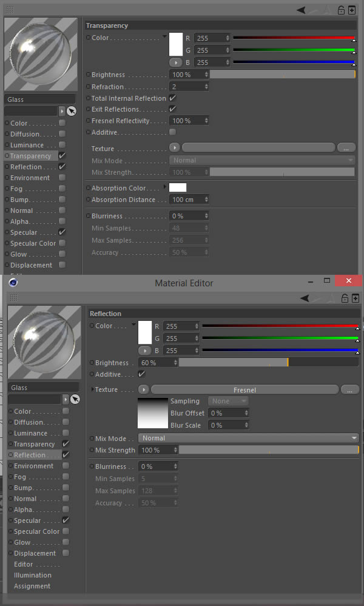Disable Specular channel checkbox in Reflection panel list
Screen dimensions: 364x606
pos(66,520)
